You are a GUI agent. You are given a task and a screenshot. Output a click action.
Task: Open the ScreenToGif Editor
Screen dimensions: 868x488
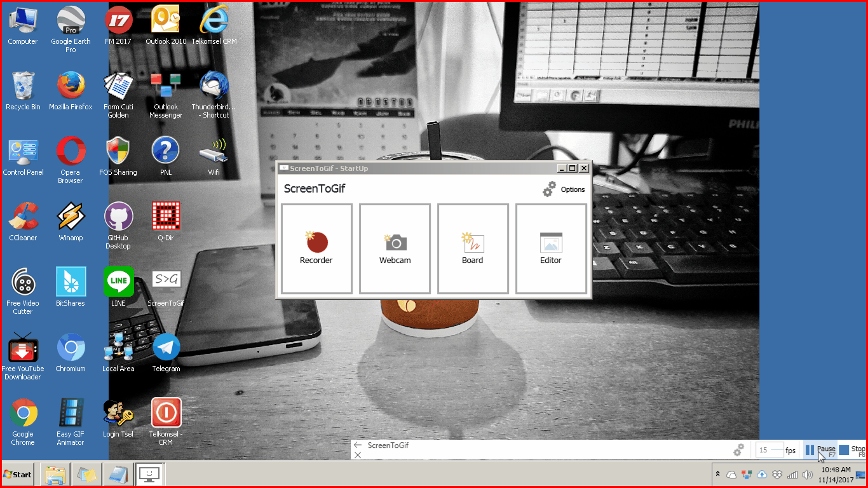(551, 249)
